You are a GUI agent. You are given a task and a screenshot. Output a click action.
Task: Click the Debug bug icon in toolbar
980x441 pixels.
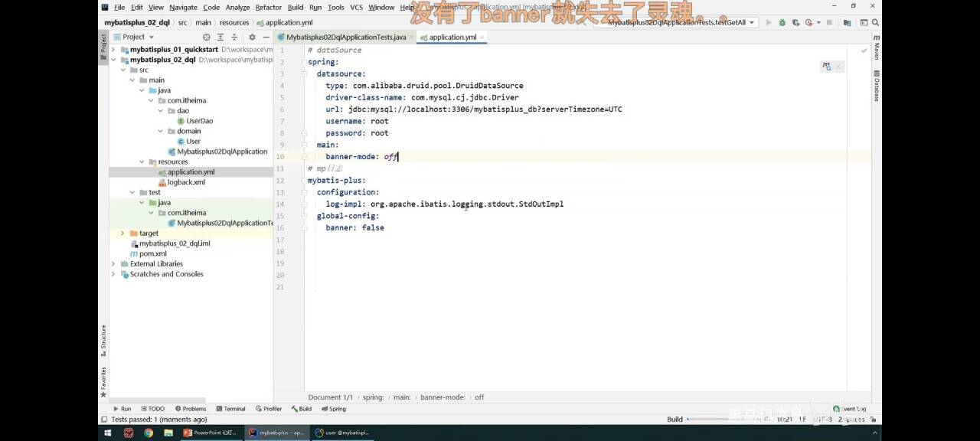point(782,22)
